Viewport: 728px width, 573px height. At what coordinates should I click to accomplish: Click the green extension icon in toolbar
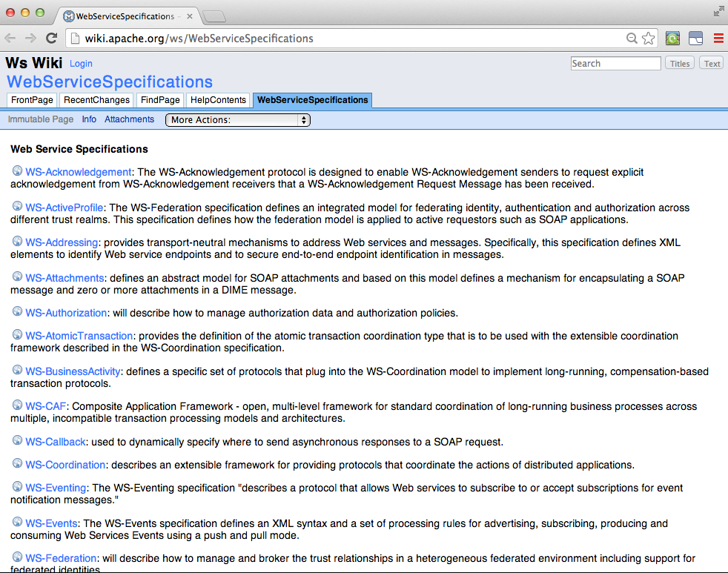click(x=672, y=39)
